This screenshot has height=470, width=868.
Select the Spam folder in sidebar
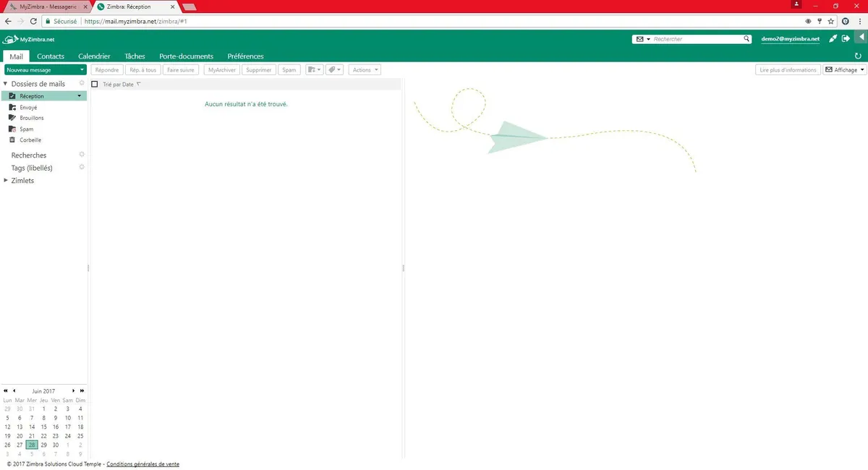click(26, 129)
